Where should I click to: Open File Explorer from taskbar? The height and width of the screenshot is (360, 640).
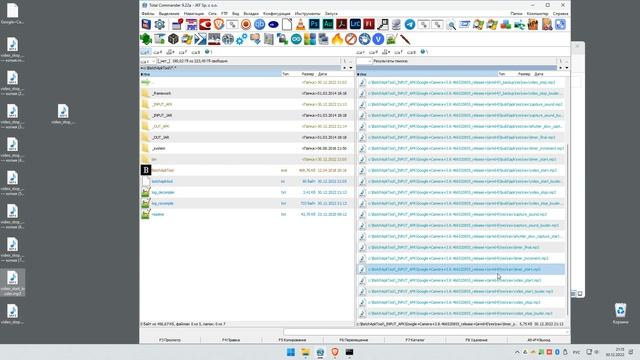click(305, 352)
